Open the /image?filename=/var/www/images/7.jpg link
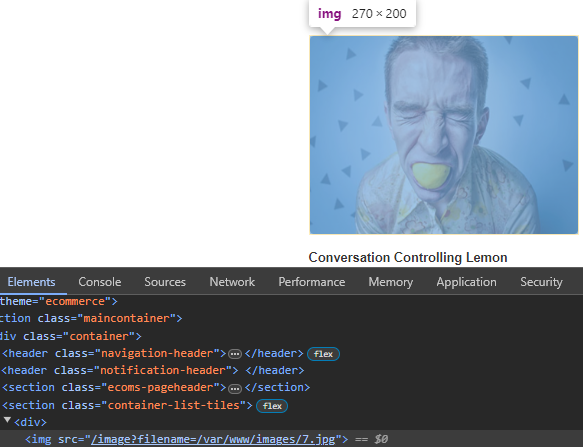 (x=213, y=439)
